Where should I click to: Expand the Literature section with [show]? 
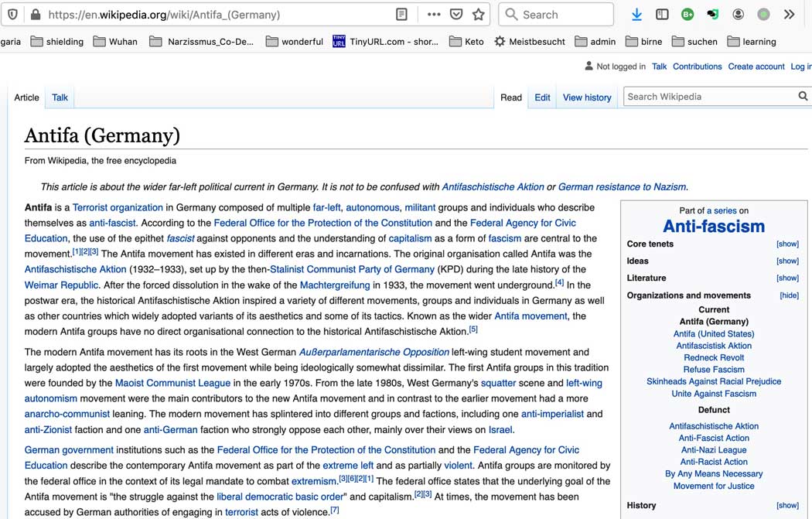tap(787, 278)
